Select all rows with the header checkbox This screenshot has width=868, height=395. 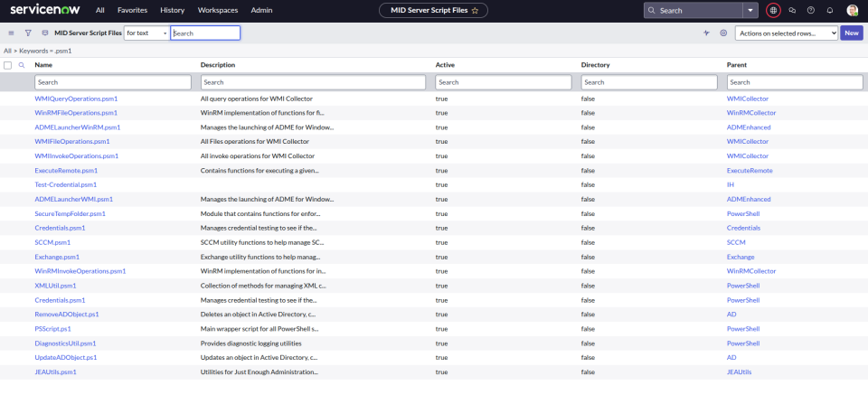tap(8, 65)
